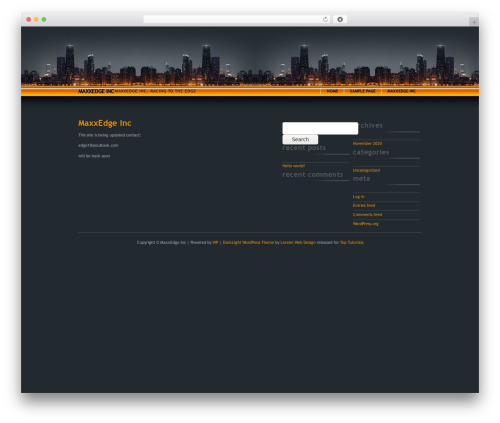Click the 'categories' widget heading

(x=371, y=152)
